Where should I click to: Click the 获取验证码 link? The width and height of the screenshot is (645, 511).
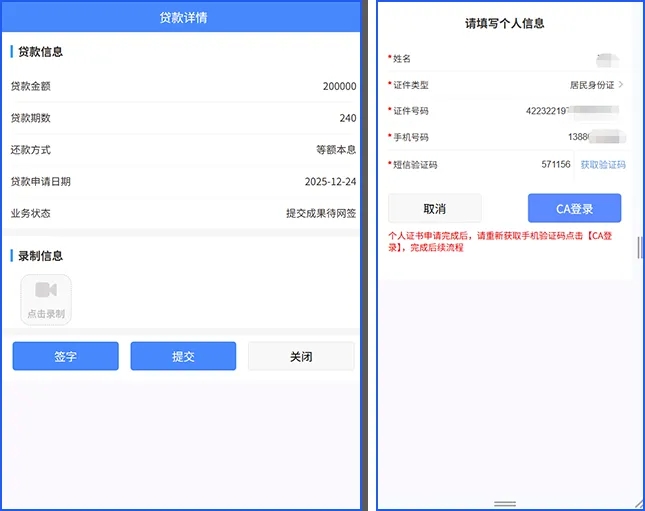[x=603, y=164]
